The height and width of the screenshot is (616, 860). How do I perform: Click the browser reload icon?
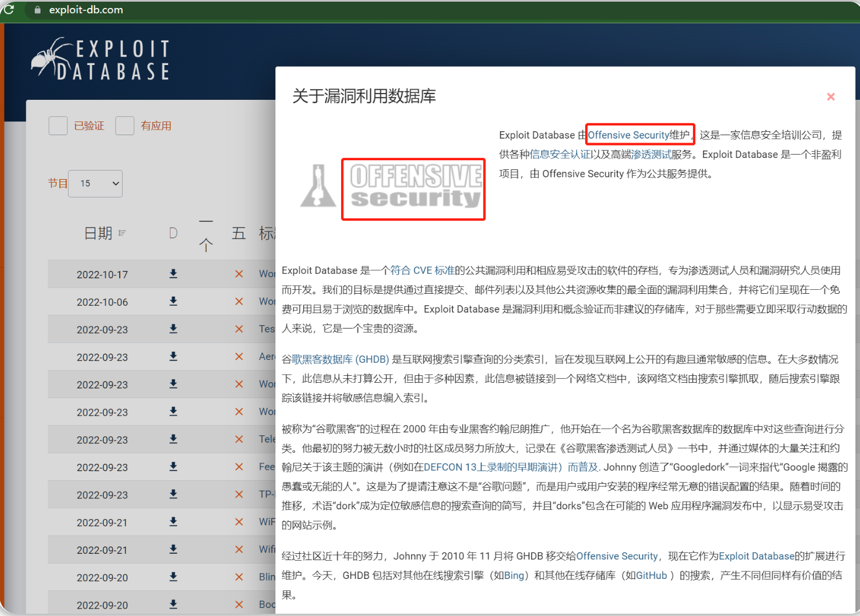pyautogui.click(x=9, y=9)
